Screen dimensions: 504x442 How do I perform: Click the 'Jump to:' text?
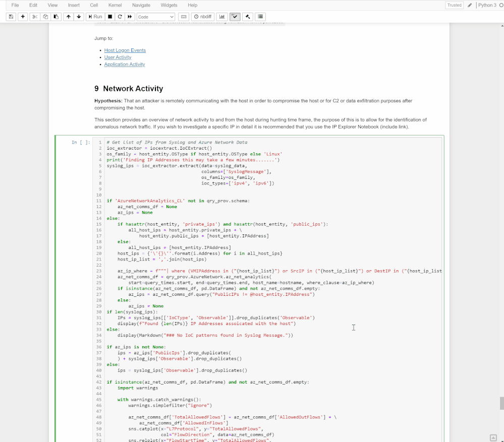pos(103,38)
